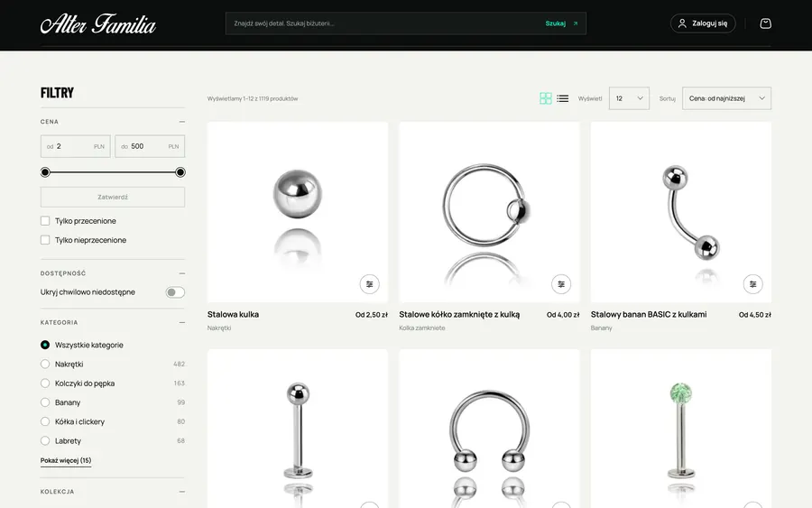
Task: Collapse the Kategoria filter section
Action: tap(181, 322)
